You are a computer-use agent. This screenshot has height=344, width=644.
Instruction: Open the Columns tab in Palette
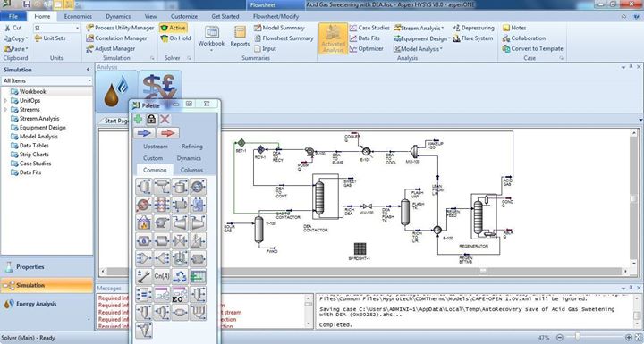[x=191, y=170]
